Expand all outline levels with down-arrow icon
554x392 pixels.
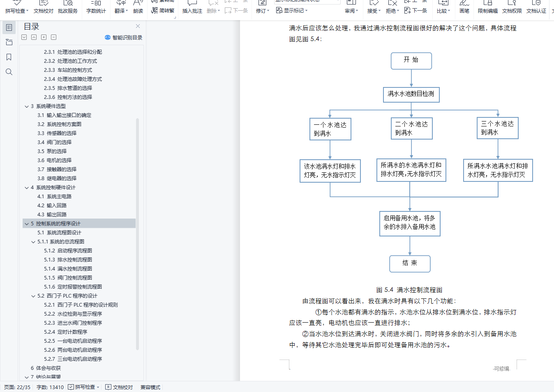coord(24,37)
